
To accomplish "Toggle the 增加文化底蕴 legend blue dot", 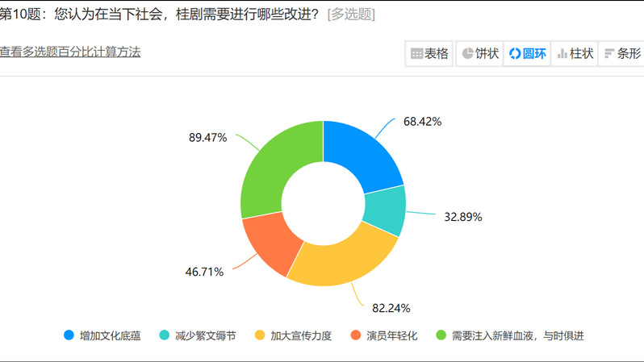I will (69, 335).
